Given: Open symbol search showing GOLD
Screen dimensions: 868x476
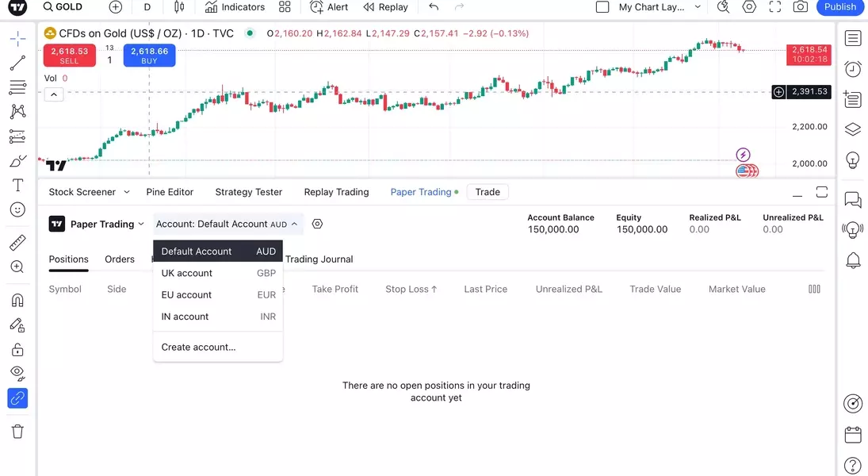Looking at the screenshot, I should pyautogui.click(x=63, y=7).
